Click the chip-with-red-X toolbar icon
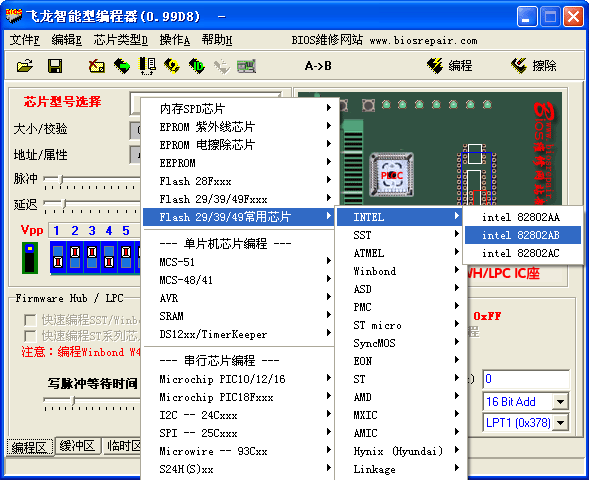 click(x=97, y=66)
